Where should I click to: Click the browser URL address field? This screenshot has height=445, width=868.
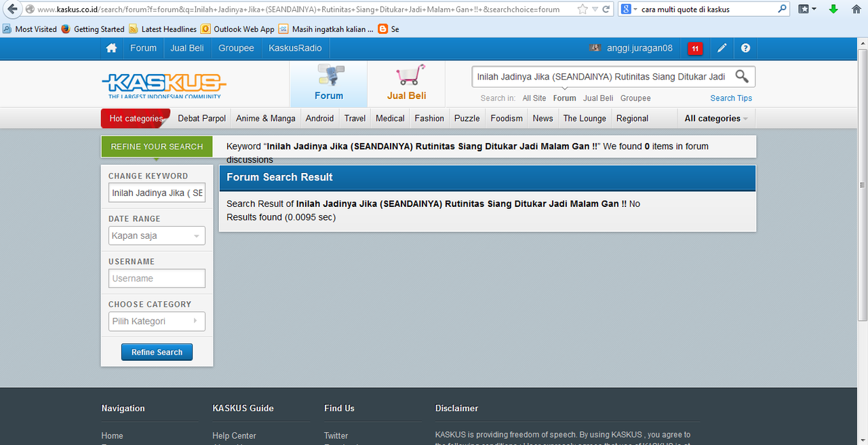coord(305,9)
